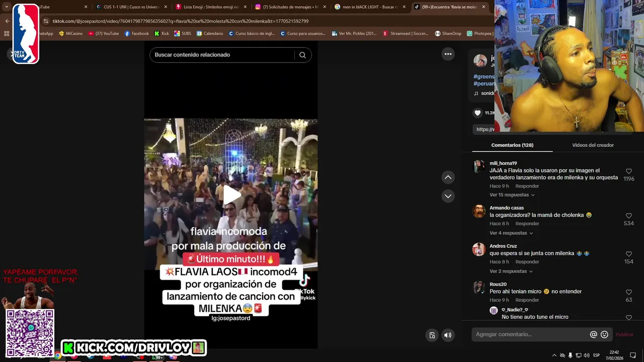This screenshot has width=644, height=362.
Task: Reply to Andres Cruz's comment
Action: click(x=527, y=261)
